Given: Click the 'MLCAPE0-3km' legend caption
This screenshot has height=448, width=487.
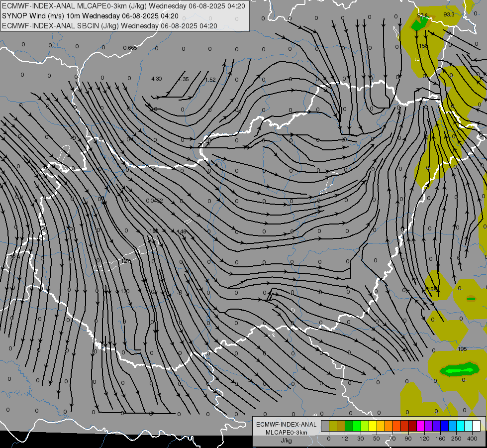Looking at the screenshot, I should [x=287, y=433].
